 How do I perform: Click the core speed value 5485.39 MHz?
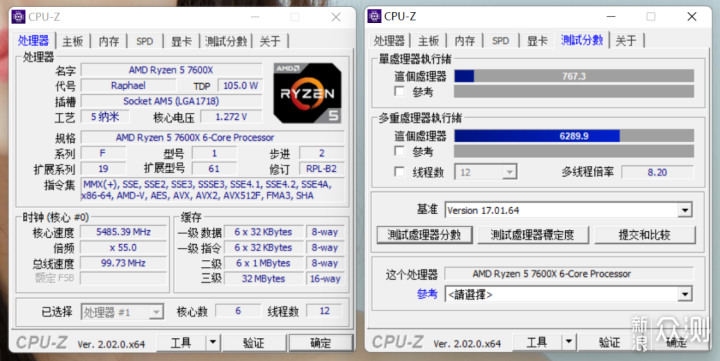[x=124, y=232]
